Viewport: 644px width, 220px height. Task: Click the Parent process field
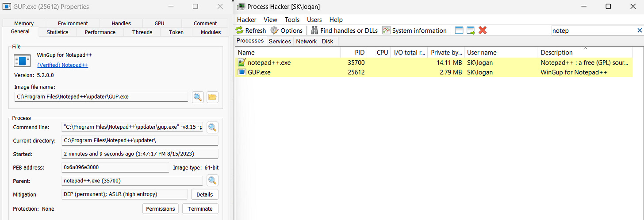coord(133,181)
